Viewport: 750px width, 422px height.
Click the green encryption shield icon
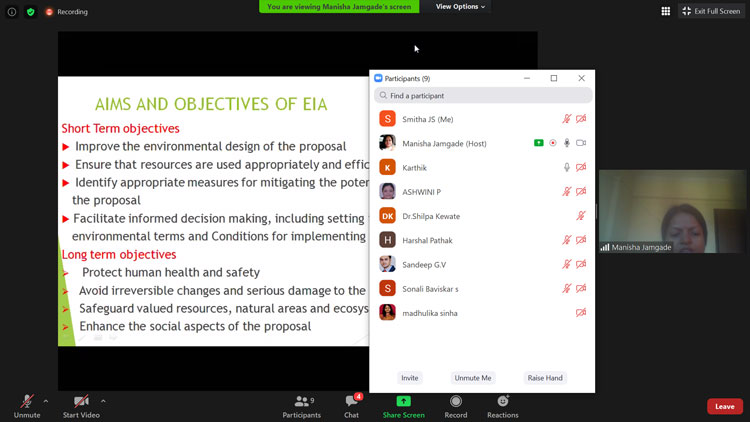30,12
